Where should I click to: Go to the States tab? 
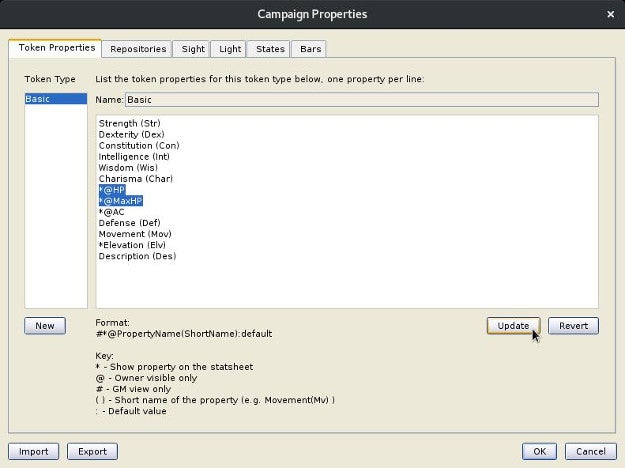270,49
